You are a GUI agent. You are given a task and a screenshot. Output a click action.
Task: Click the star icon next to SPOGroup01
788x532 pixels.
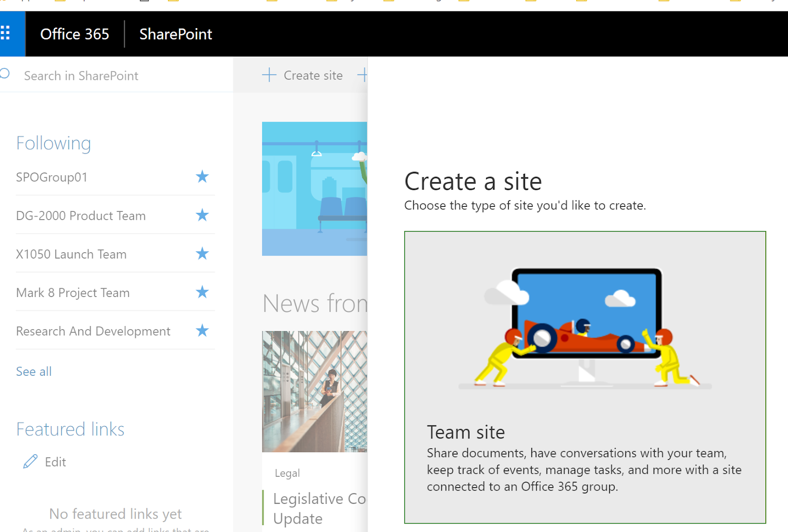coord(202,177)
